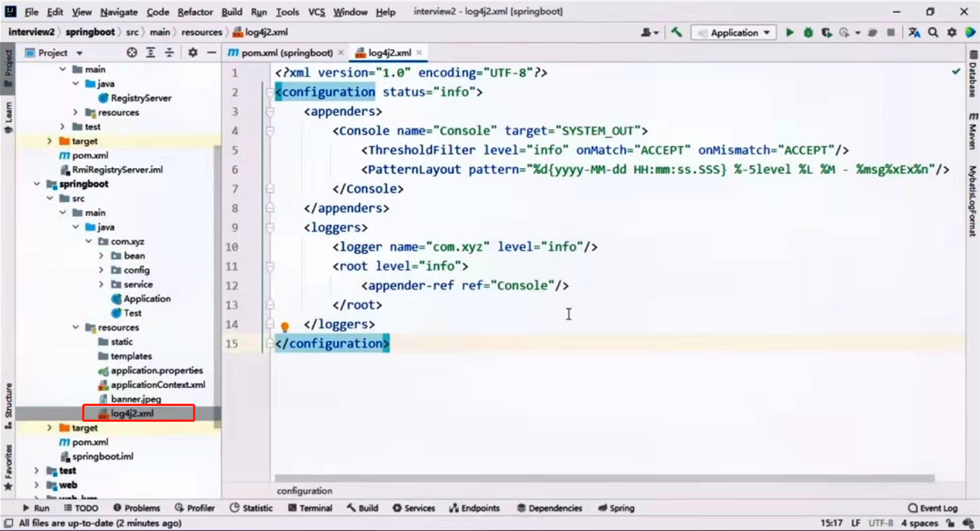The image size is (980, 531).
Task: Click the 4 spaces indent setting
Action: click(x=920, y=523)
